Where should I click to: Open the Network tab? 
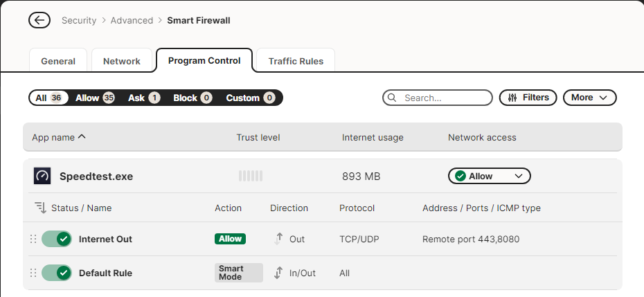coord(122,61)
